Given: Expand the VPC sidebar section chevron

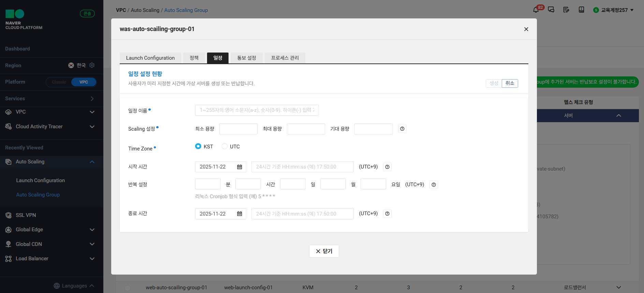Looking at the screenshot, I should [92, 112].
